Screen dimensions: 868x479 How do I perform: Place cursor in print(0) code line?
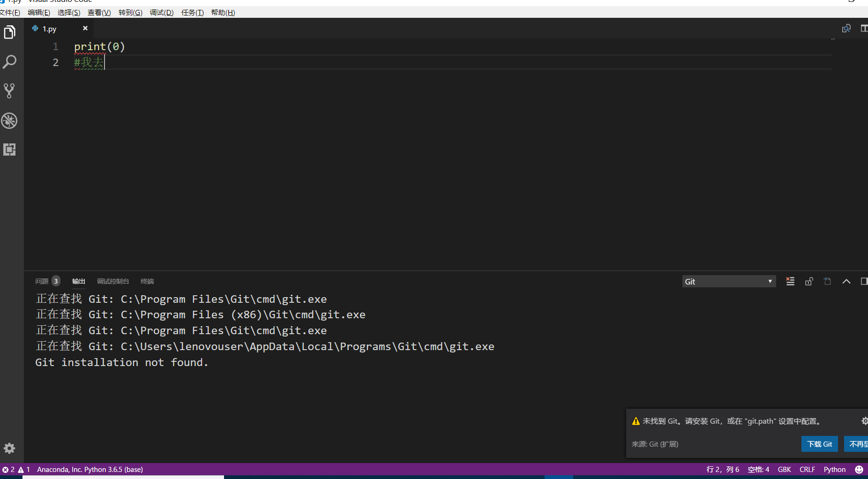99,46
